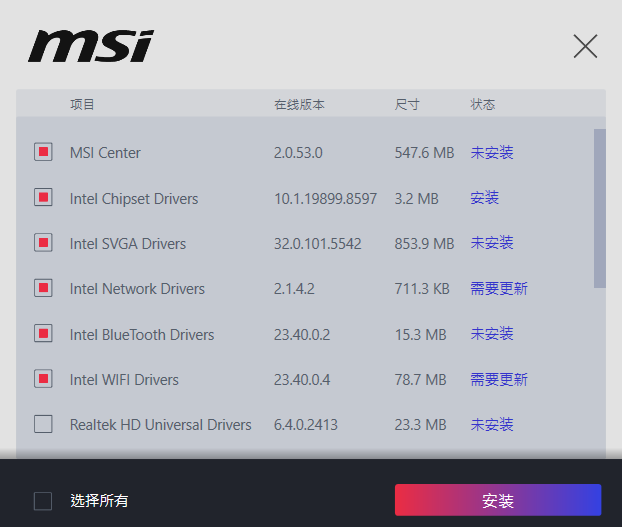Click the 安装 status for Intel Chipset Drivers

pos(484,197)
